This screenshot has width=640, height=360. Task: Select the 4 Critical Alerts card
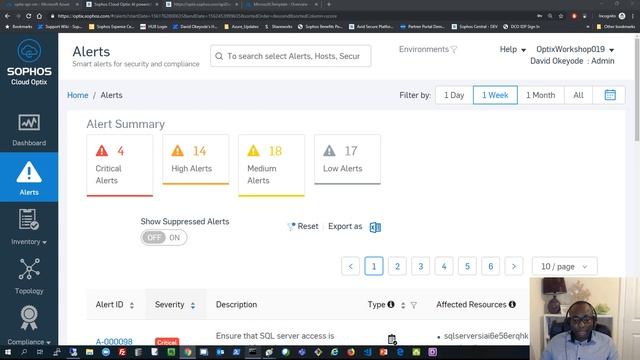120,165
